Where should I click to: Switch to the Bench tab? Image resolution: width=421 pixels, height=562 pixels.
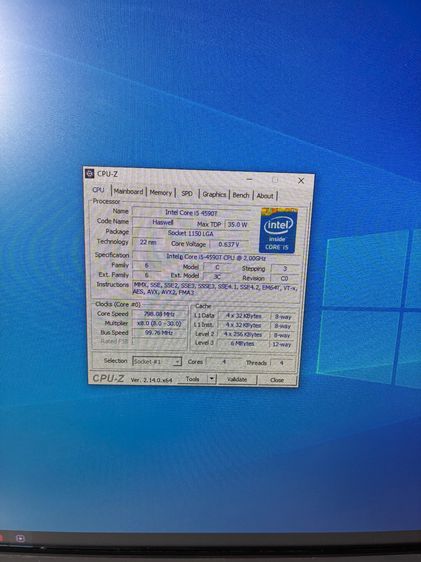click(x=241, y=195)
